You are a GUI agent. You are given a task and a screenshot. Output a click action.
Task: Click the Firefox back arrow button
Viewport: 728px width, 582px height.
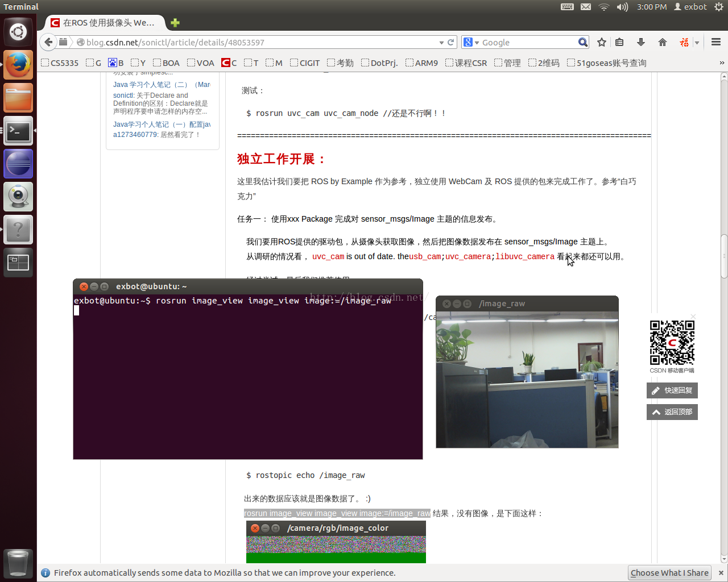click(x=49, y=42)
